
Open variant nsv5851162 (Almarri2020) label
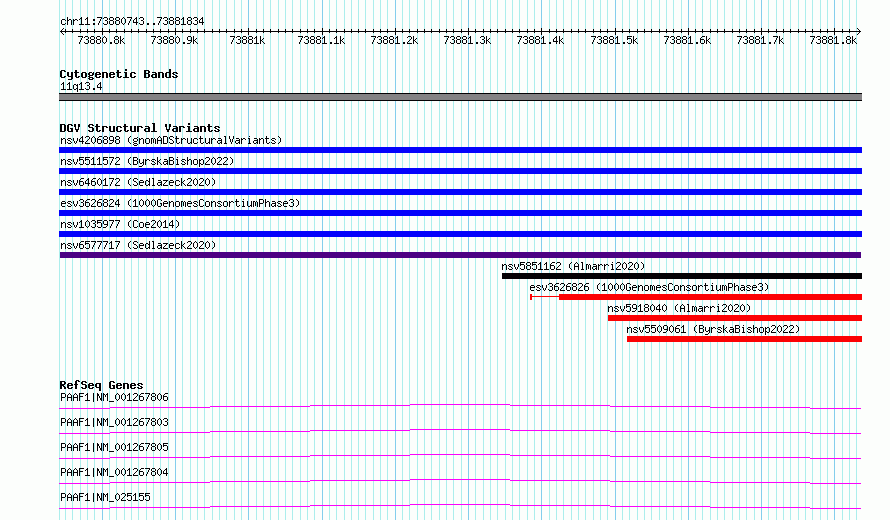click(573, 266)
